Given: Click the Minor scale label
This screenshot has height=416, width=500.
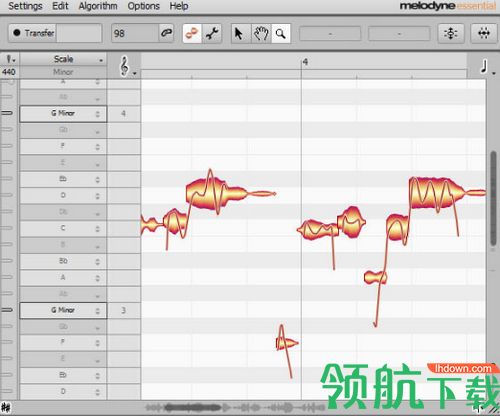Looking at the screenshot, I should coord(63,72).
